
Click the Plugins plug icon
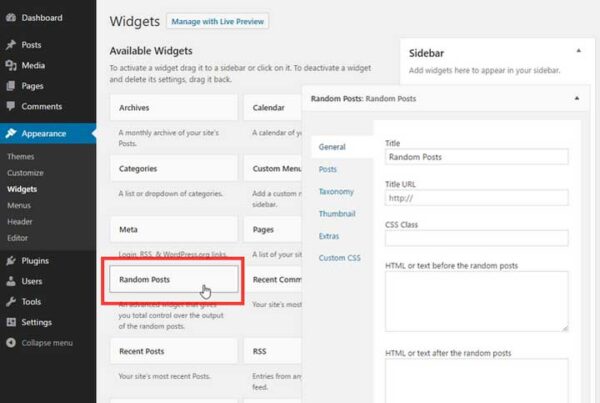click(x=10, y=261)
